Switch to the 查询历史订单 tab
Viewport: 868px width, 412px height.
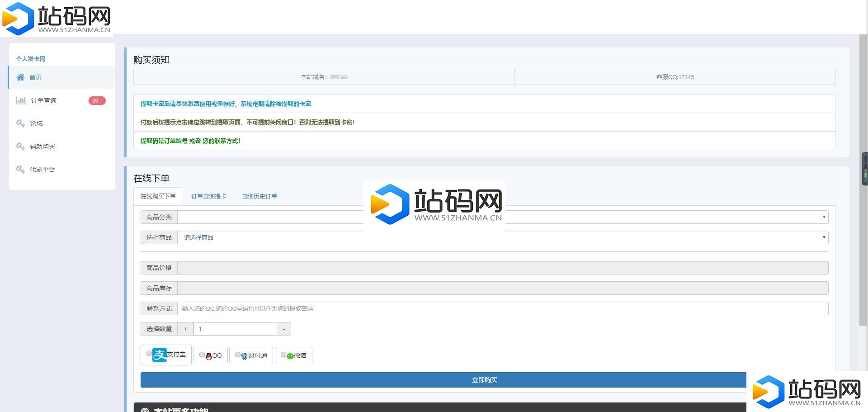[259, 196]
